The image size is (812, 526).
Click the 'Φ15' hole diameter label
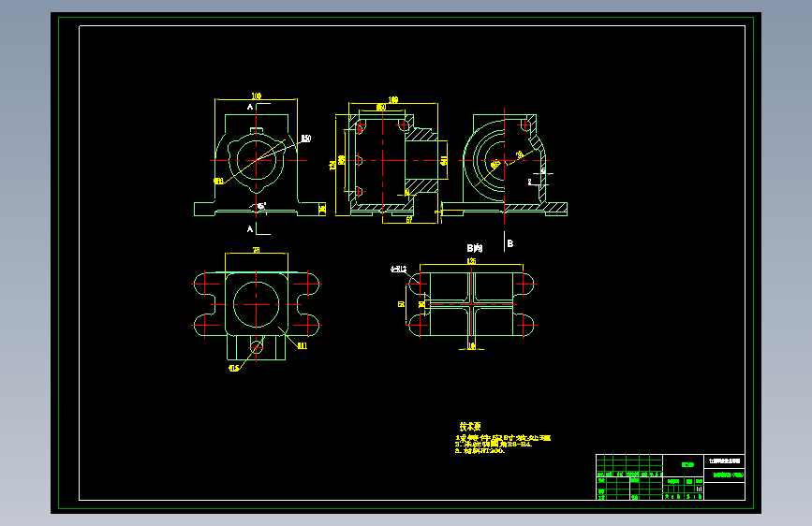click(233, 368)
